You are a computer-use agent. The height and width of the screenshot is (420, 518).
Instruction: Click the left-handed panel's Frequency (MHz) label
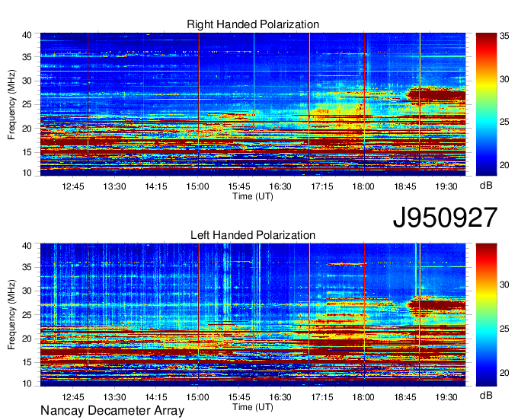tap(11, 315)
